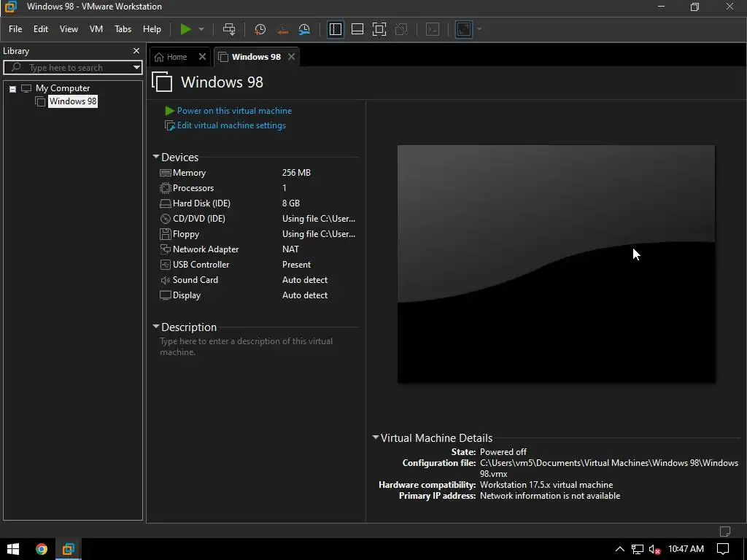
Task: Open the View menu
Action: pyautogui.click(x=69, y=29)
